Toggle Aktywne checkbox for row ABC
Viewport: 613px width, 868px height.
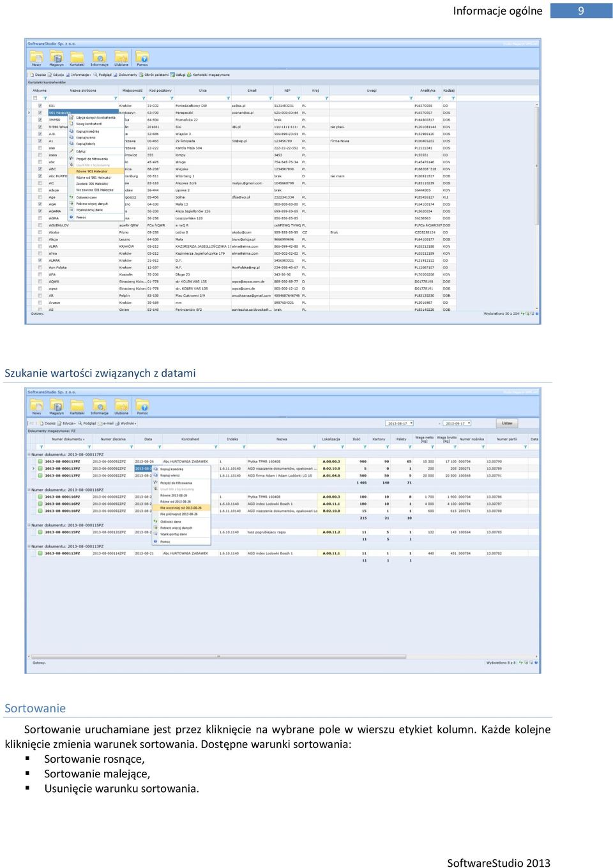click(40, 169)
